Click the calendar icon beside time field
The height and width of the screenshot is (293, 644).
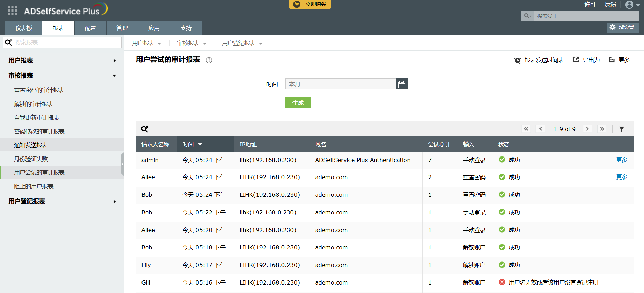[x=402, y=84]
